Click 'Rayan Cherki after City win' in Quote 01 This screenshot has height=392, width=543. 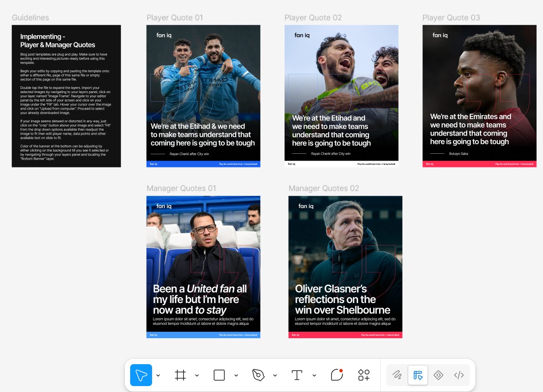[x=190, y=154]
